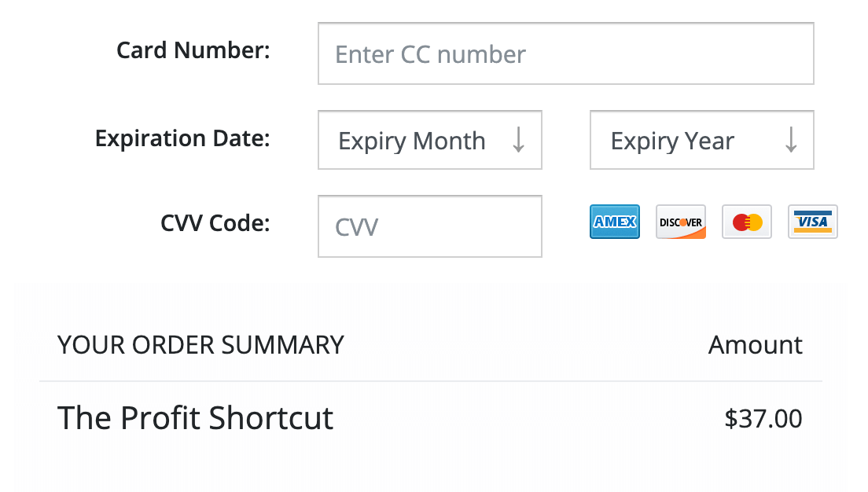Click the Expiration Date label
This screenshot has height=492, width=868.
(182, 138)
